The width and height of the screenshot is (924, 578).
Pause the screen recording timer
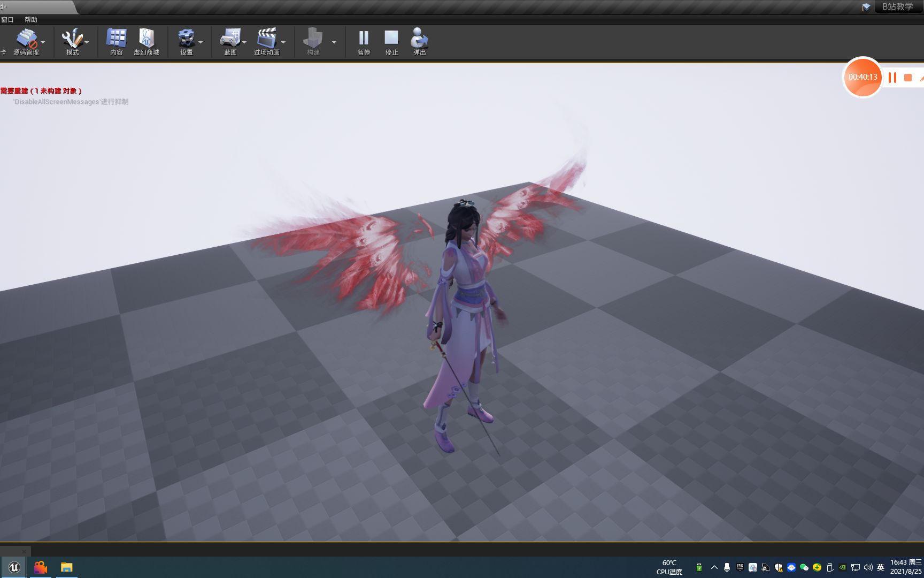(891, 78)
